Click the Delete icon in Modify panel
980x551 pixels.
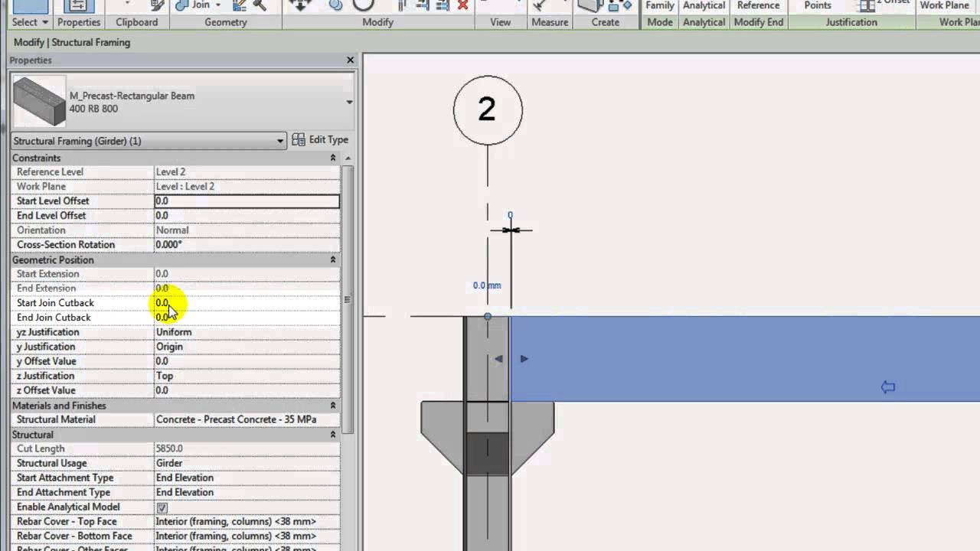[463, 5]
